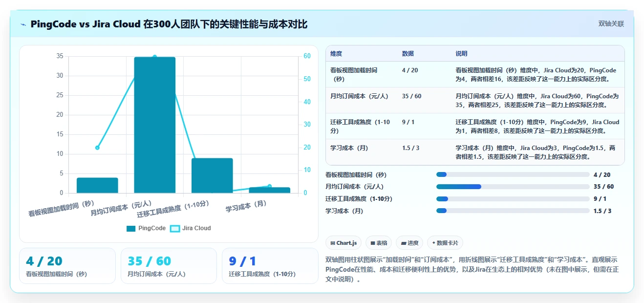
Task: Click the 双轴关联 label in the header
Action: coord(611,23)
